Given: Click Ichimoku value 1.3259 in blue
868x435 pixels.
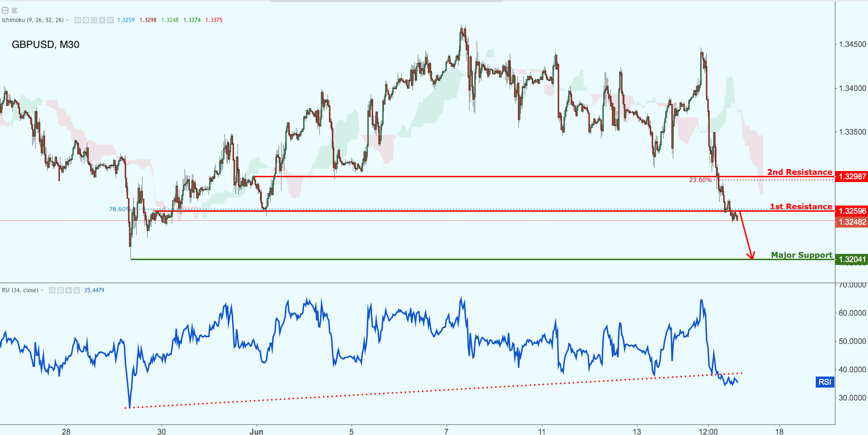Looking at the screenshot, I should 126,20.
